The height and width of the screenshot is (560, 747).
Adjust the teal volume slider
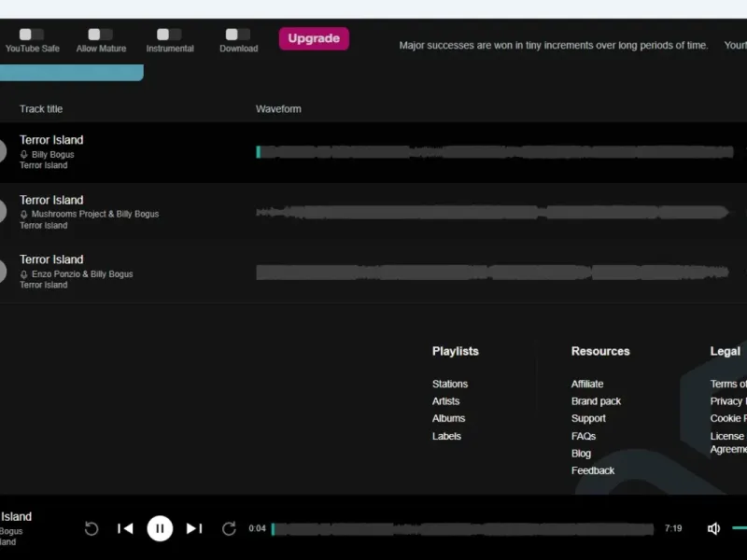pyautogui.click(x=740, y=527)
